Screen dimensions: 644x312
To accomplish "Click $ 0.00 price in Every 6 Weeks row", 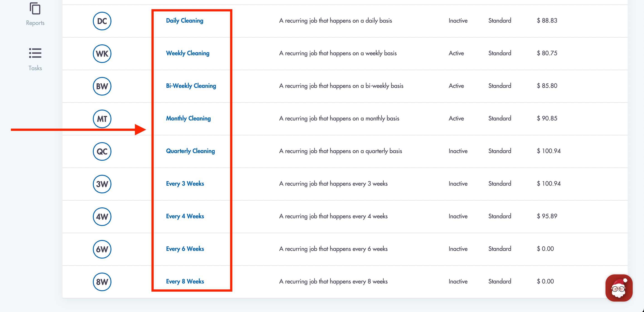I will [x=545, y=249].
